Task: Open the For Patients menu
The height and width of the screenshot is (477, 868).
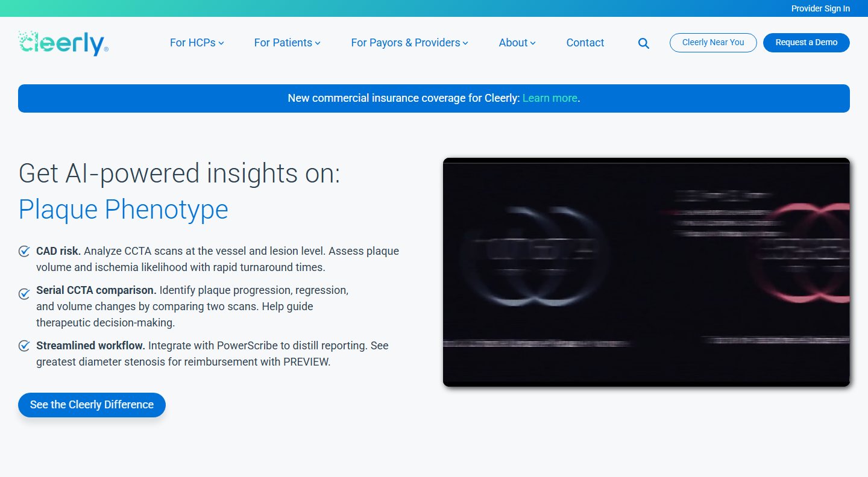Action: pos(283,43)
